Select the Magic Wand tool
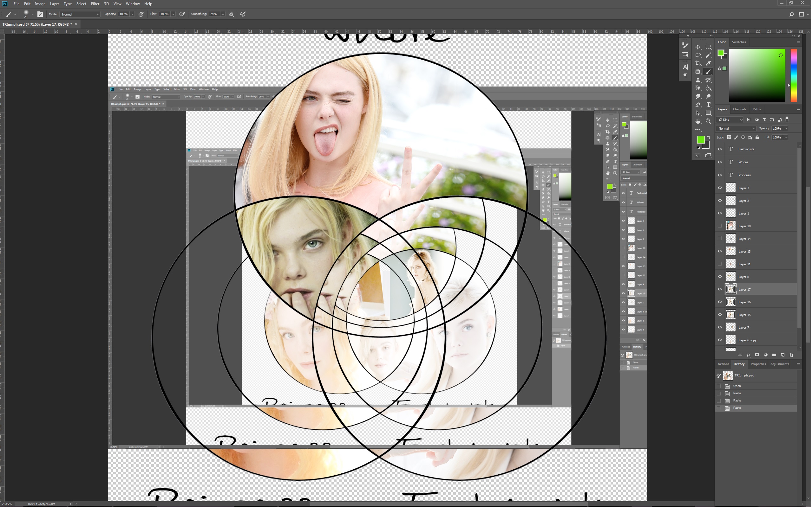Viewport: 812px width, 507px height. coord(709,55)
